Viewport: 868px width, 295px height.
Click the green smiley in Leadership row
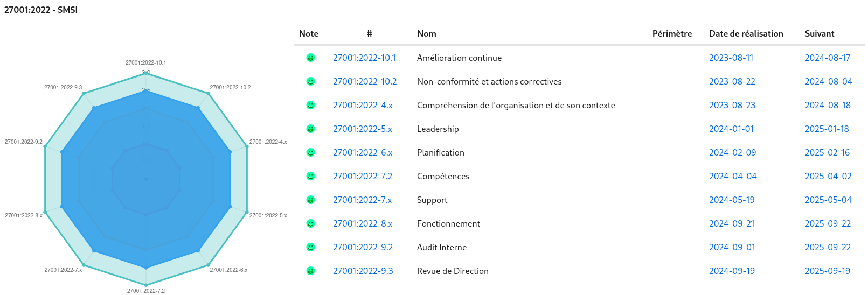310,129
